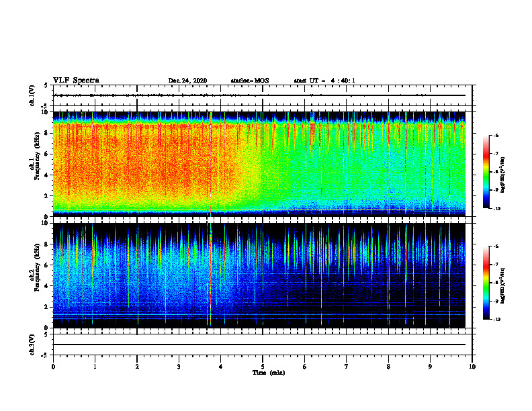Click the '-10' tick on ch.2 colorbar
532x411 pixels.
pos(496,319)
